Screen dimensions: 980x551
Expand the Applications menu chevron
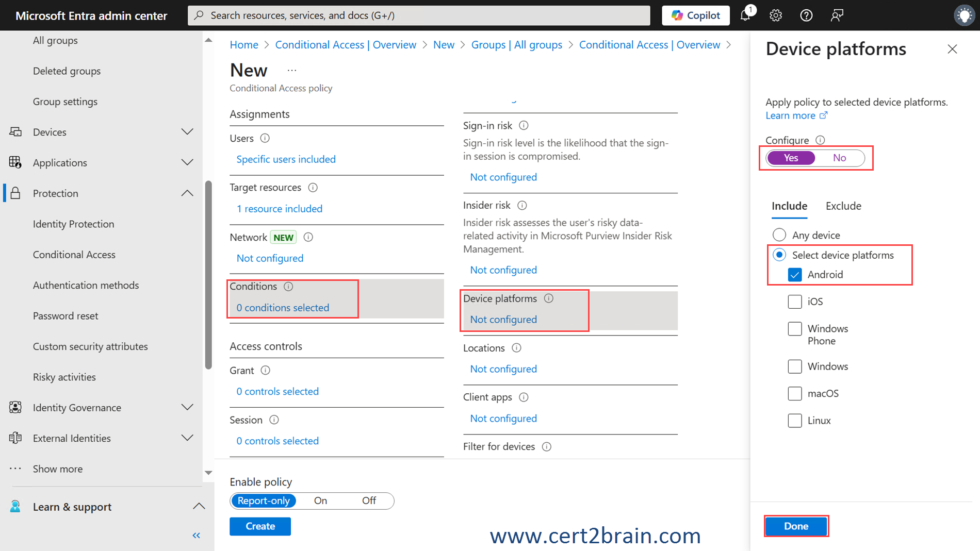187,162
